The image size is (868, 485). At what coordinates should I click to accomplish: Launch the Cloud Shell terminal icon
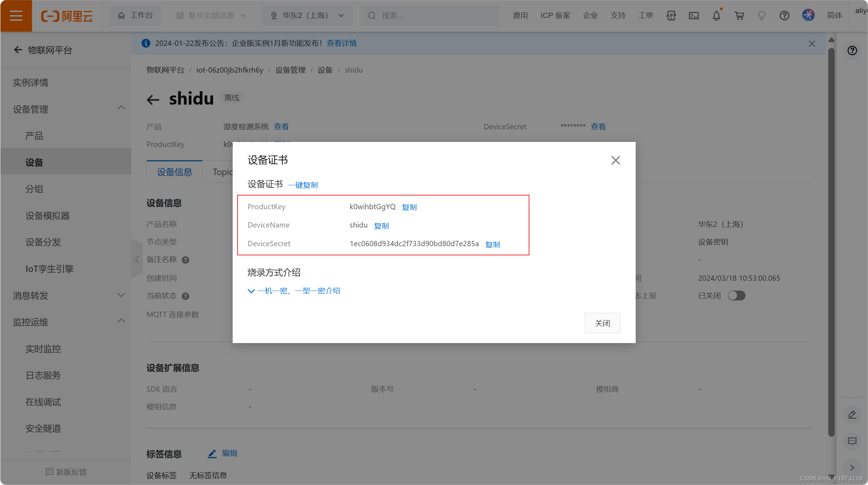coord(694,15)
